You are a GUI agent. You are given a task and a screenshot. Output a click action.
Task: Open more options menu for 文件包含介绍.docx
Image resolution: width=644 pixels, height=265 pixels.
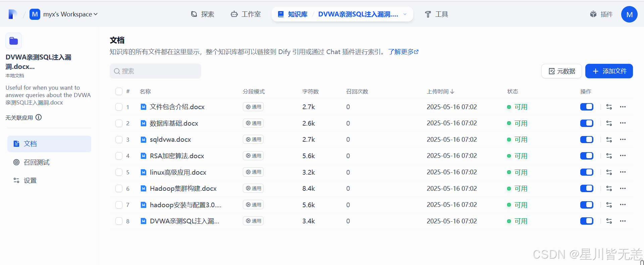click(x=623, y=107)
